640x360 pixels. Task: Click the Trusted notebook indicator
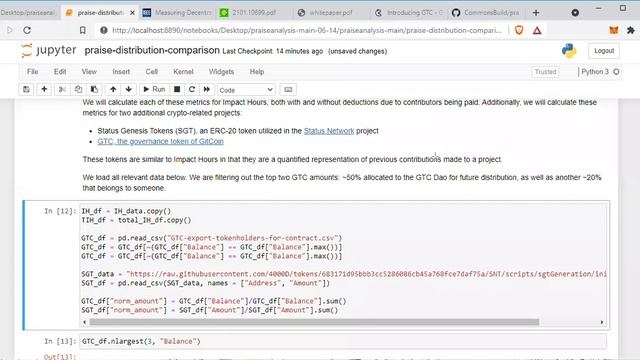[545, 72]
